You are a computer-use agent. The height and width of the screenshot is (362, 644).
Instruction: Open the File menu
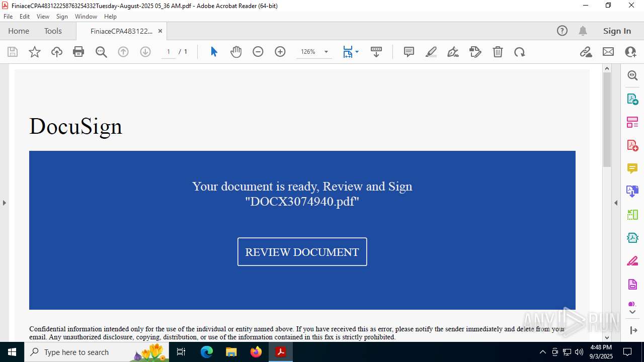(x=8, y=17)
